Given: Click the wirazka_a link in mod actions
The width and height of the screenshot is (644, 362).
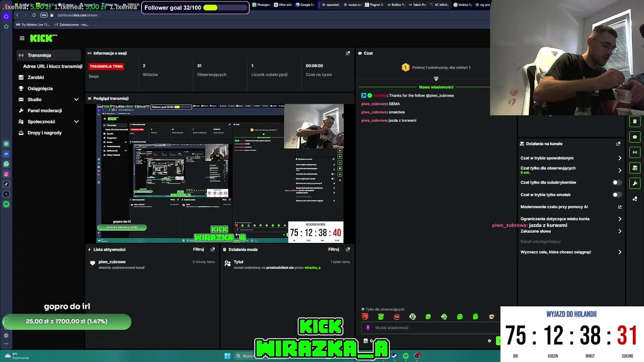Looking at the screenshot, I should click(x=312, y=267).
